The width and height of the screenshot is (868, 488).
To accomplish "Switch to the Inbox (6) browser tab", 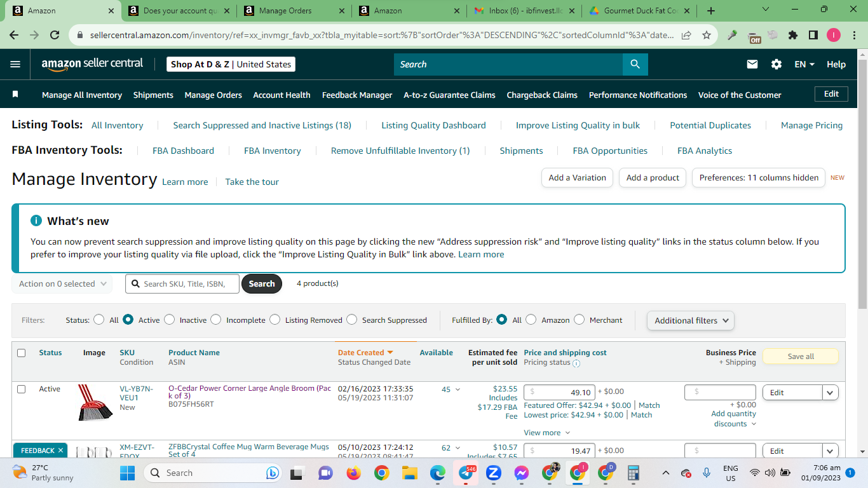I will tap(524, 11).
